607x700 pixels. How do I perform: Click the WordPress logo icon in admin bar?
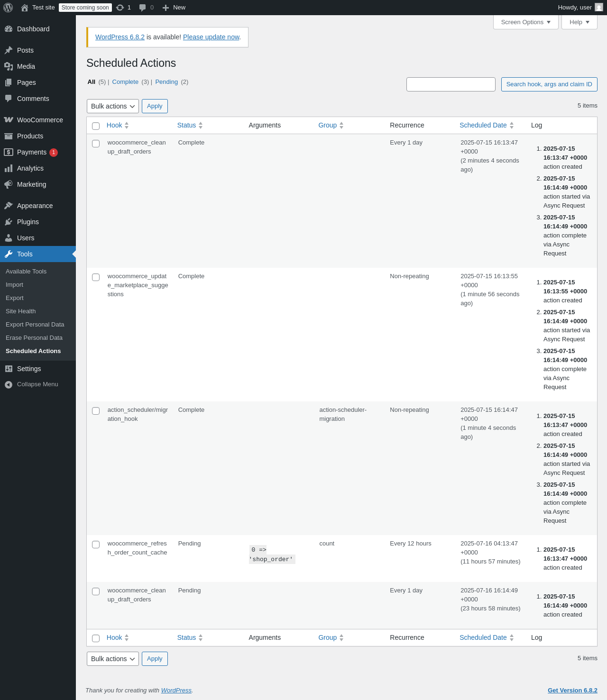pyautogui.click(x=8, y=8)
